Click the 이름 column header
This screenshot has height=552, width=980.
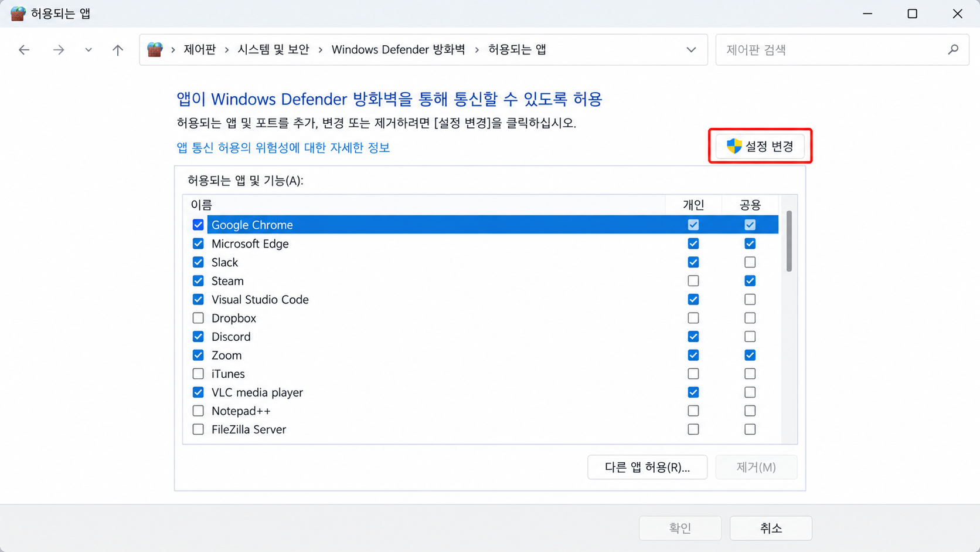[x=424, y=205]
